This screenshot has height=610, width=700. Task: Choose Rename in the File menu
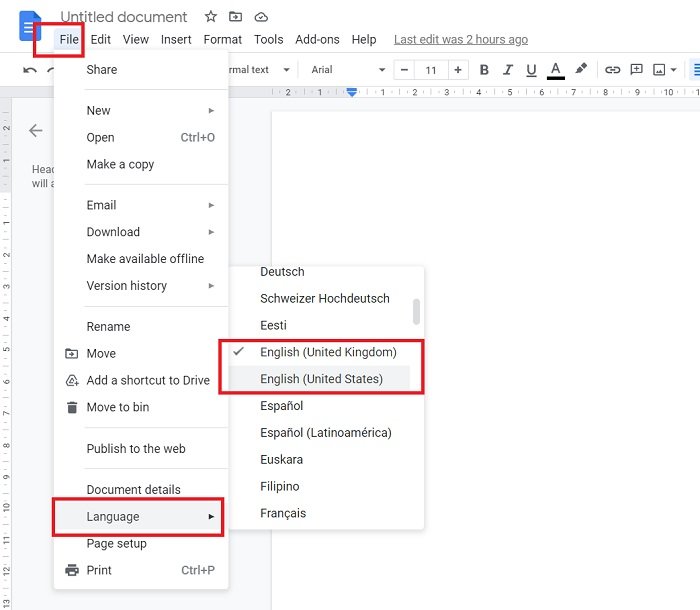pos(141,326)
